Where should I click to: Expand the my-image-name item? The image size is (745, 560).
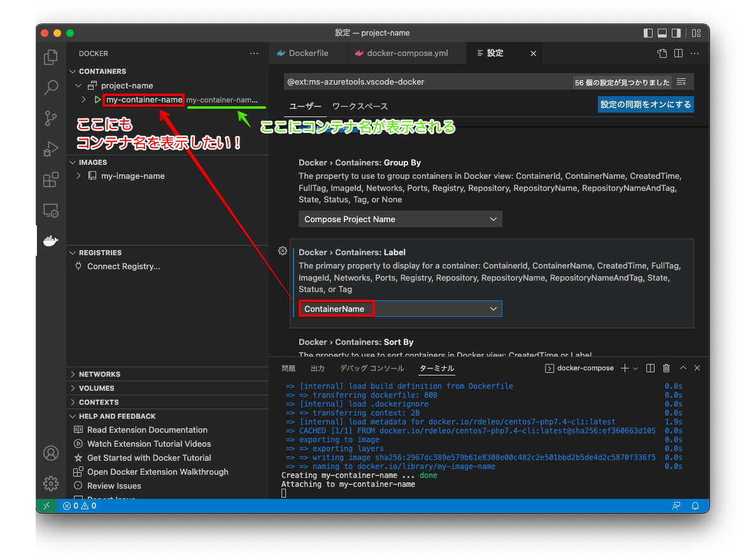pyautogui.click(x=78, y=176)
